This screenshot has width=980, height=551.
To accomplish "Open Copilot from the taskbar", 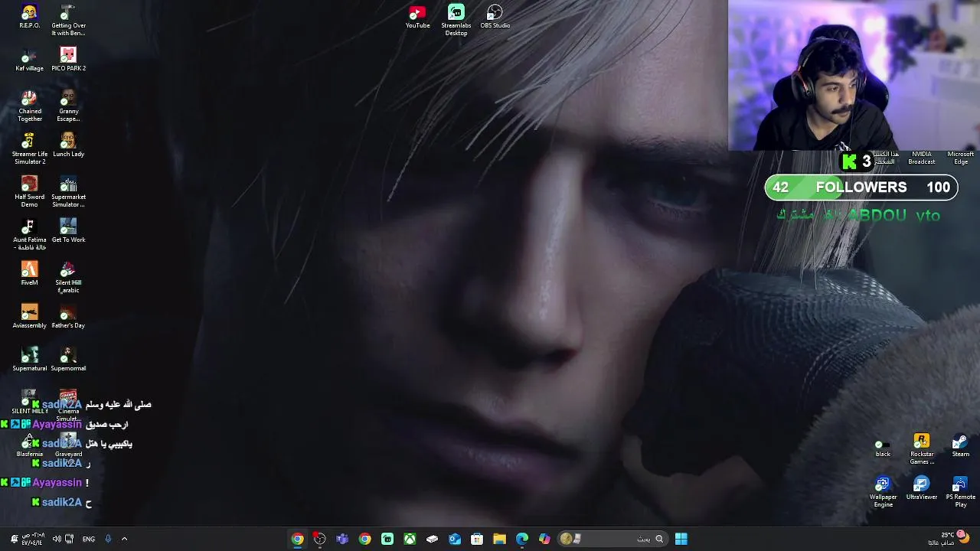I will [x=544, y=539].
